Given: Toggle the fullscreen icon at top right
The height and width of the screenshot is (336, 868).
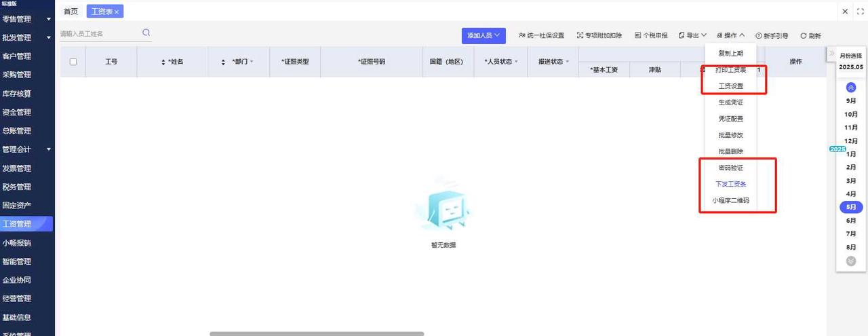Looking at the screenshot, I should 861,12.
